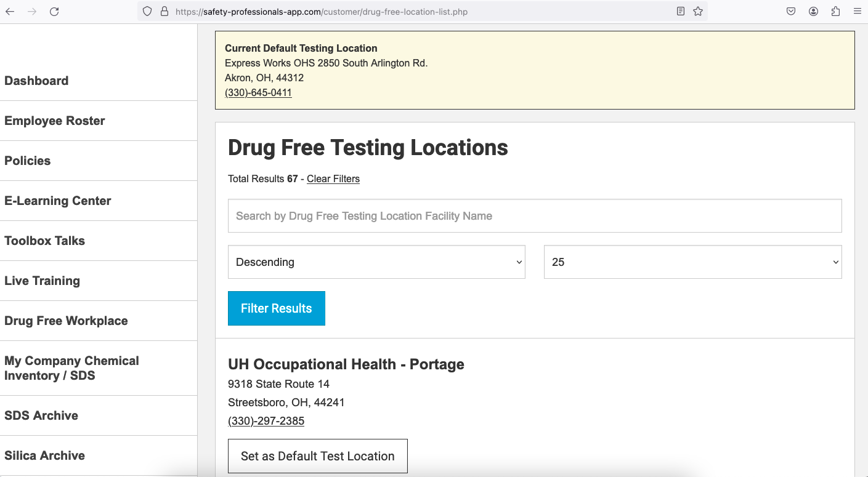Open Dashboard in the sidebar
Screen dimensions: 868x477
(36, 81)
